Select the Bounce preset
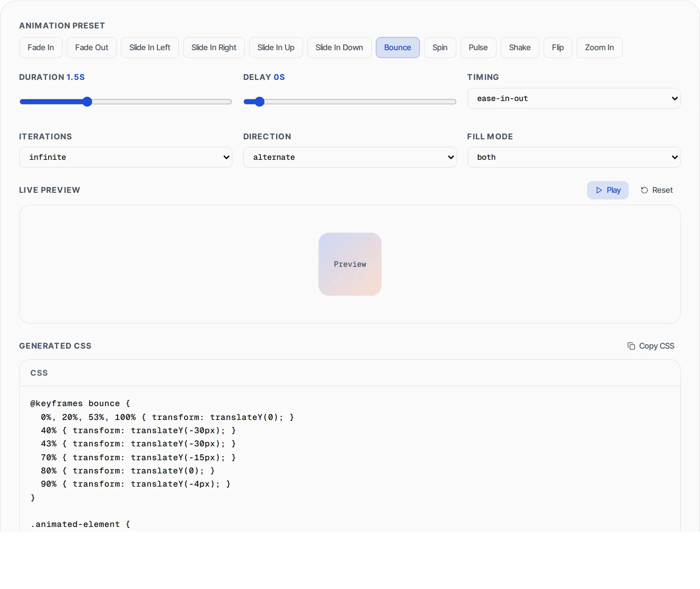This screenshot has height=589, width=700. (x=398, y=48)
